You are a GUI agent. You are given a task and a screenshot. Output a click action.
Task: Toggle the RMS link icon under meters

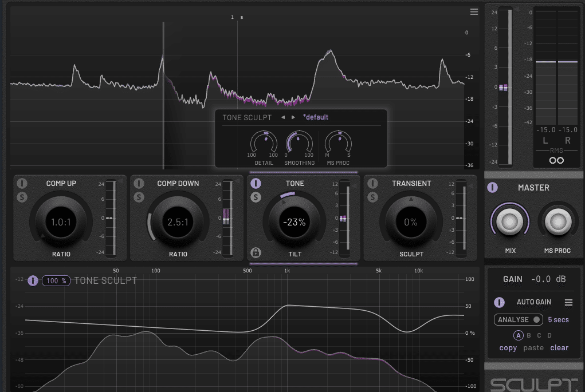[x=556, y=160]
